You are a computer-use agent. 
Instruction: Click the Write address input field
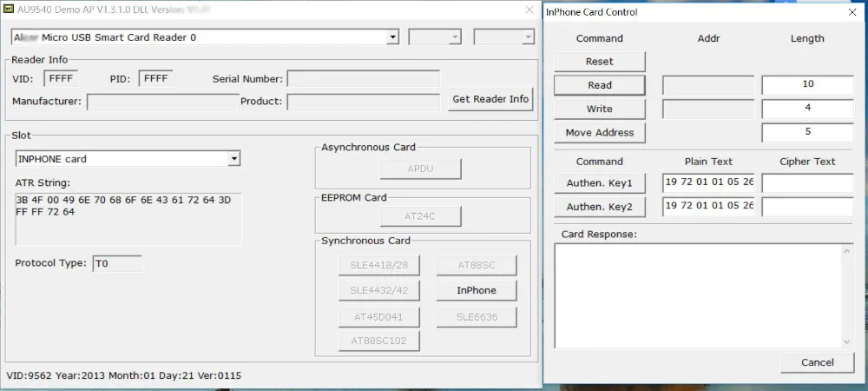tap(708, 109)
